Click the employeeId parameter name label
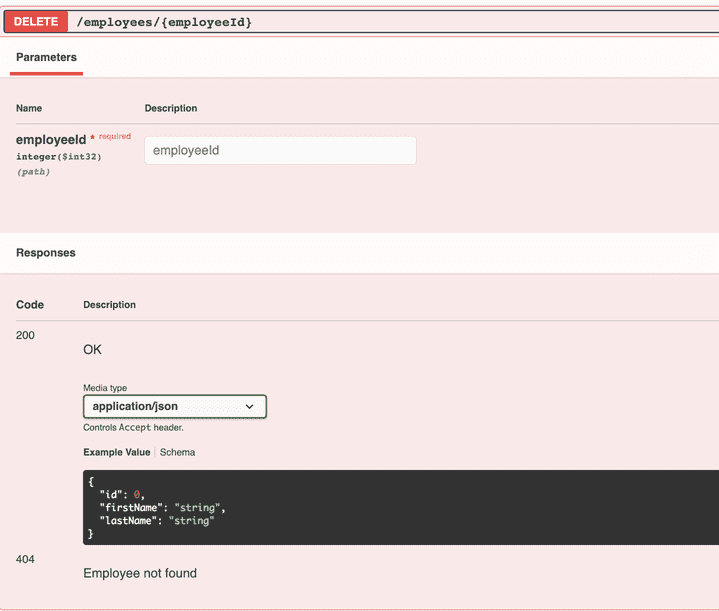Screen dimensions: 719x611 point(51,140)
